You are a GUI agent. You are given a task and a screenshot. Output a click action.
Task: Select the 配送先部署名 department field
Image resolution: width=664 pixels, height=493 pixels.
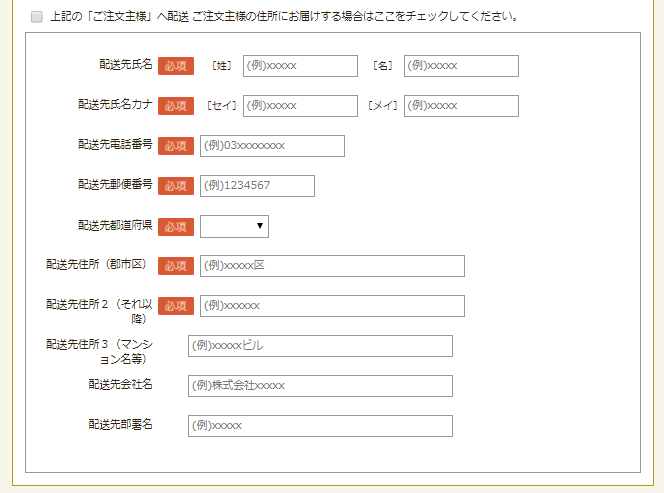[x=320, y=426]
